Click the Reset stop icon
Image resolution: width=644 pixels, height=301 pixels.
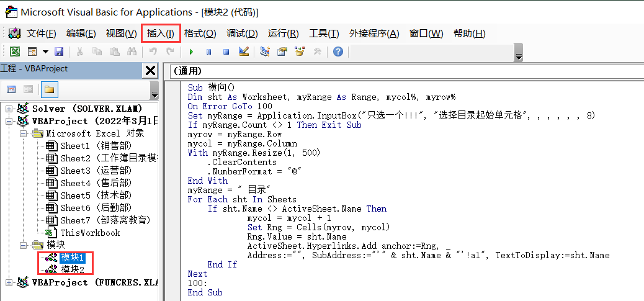tap(226, 52)
